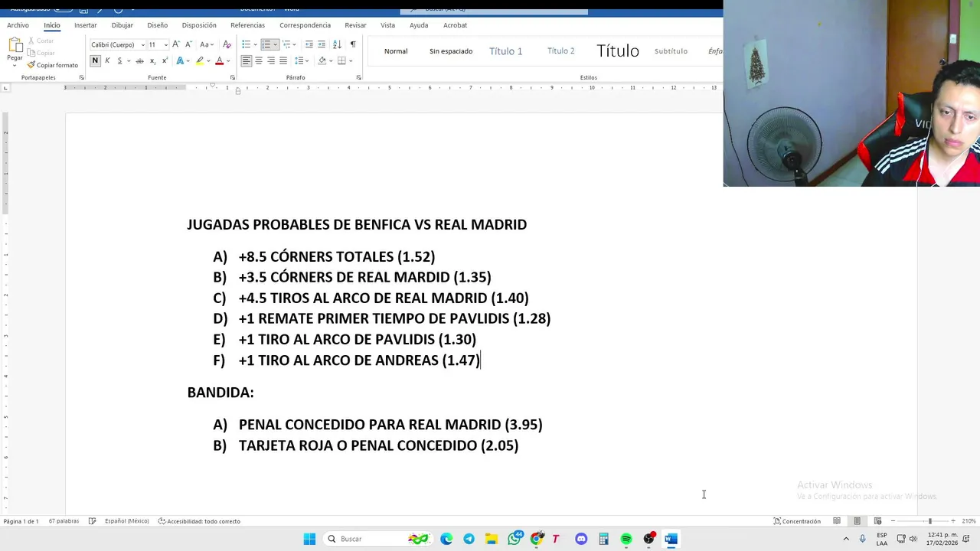Center the paragraph
The width and height of the screenshot is (980, 551).
coord(259,60)
